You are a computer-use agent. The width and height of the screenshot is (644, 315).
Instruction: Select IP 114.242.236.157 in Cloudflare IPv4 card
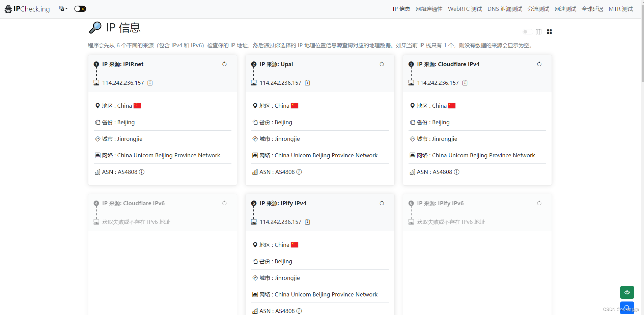point(438,83)
